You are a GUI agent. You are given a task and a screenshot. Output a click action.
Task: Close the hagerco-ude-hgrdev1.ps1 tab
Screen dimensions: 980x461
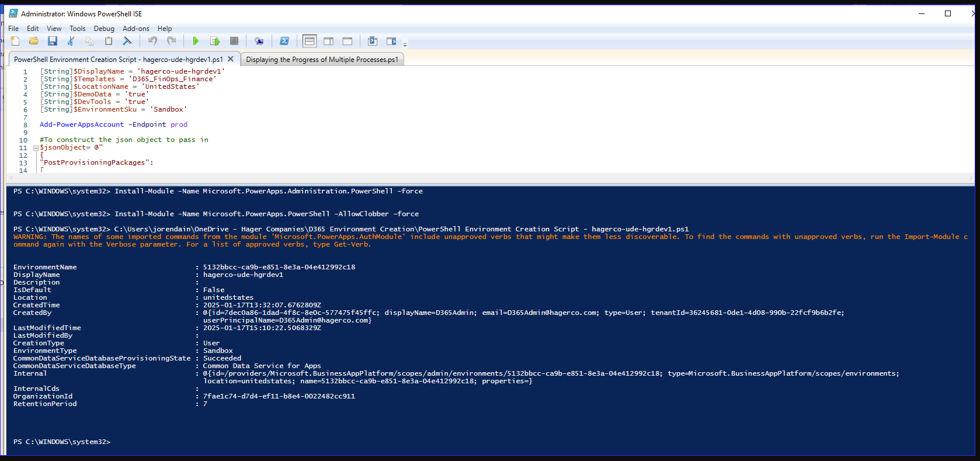click(x=231, y=59)
